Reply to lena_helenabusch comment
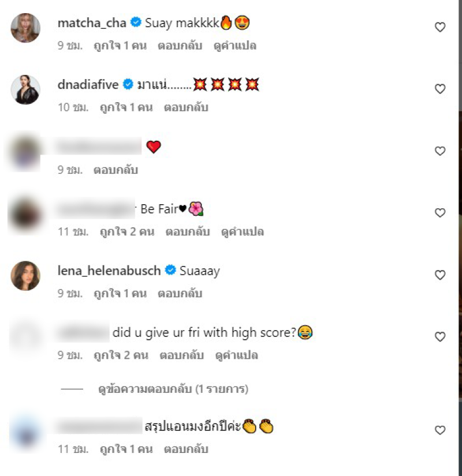The image size is (462, 476). [180, 293]
